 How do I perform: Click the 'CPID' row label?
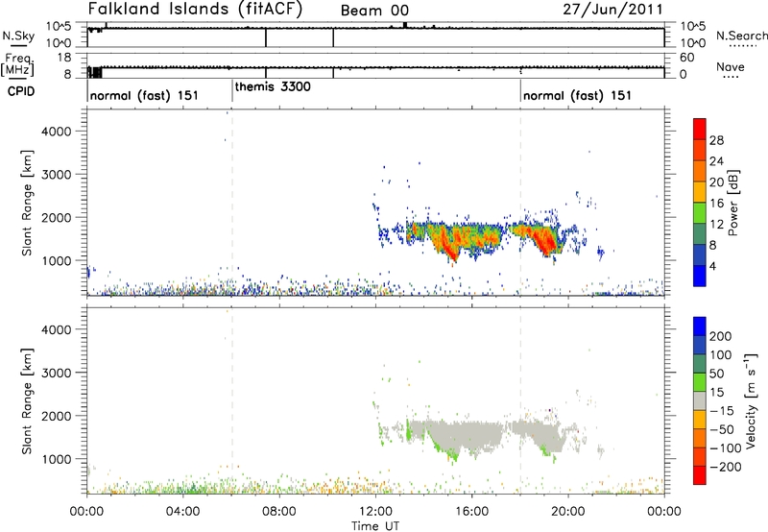21,91
